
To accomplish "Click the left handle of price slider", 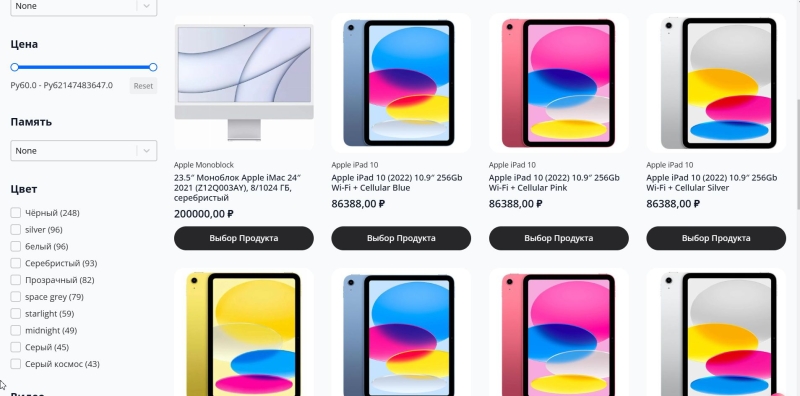I will pos(15,67).
